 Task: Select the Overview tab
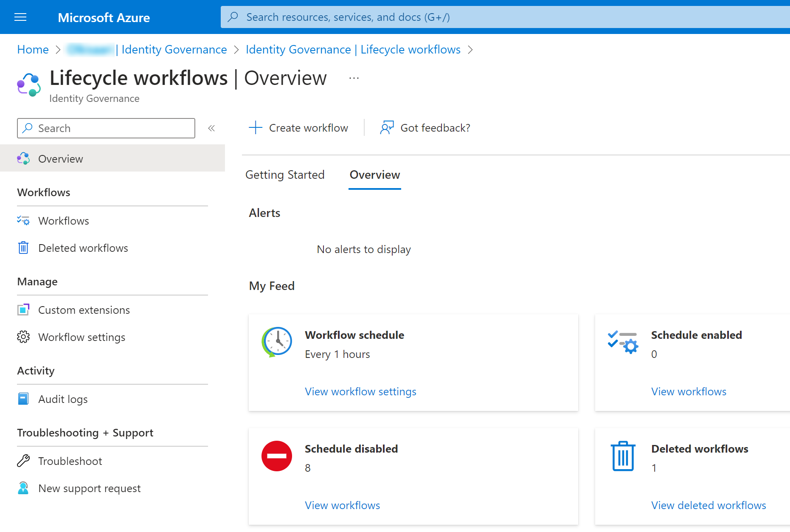pos(375,175)
